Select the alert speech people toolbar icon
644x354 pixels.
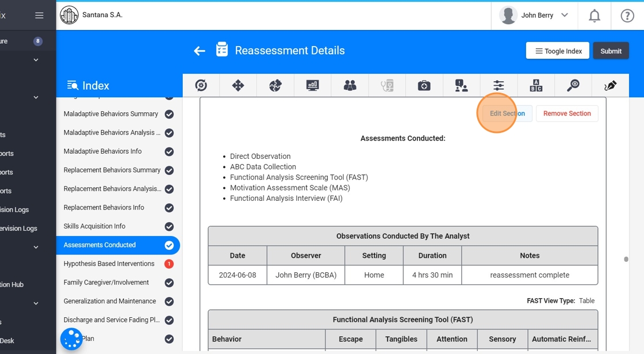point(461,86)
